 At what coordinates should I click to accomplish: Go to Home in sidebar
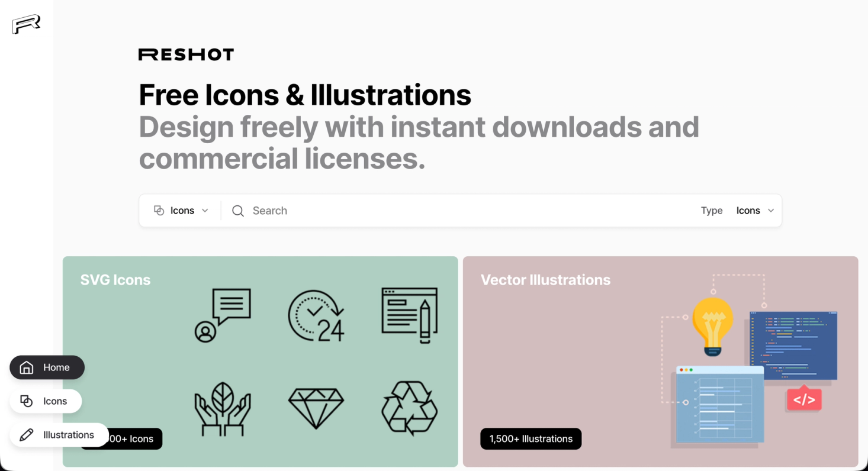click(x=47, y=367)
